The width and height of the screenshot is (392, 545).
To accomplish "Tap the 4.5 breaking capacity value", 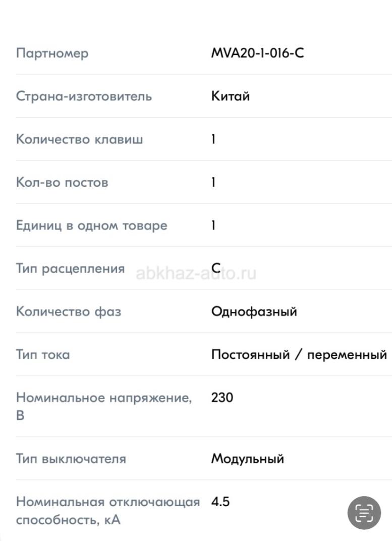I will 220,502.
